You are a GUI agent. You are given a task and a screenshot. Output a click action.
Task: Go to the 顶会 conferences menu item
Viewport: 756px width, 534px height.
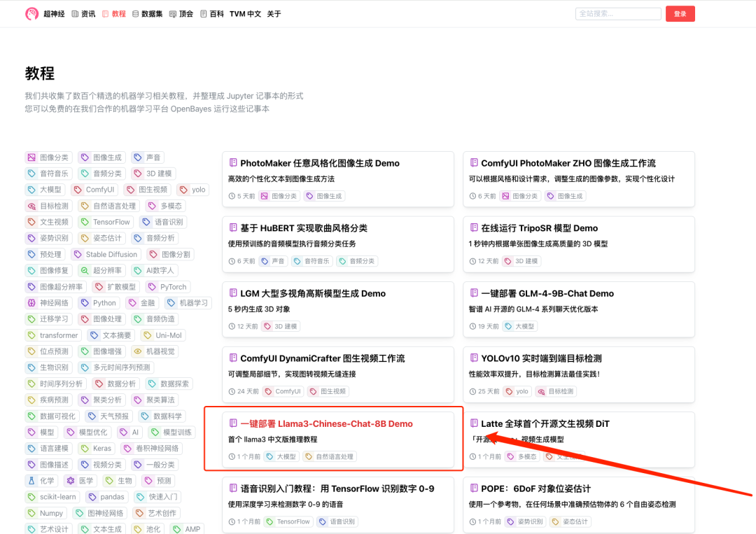tap(181, 14)
